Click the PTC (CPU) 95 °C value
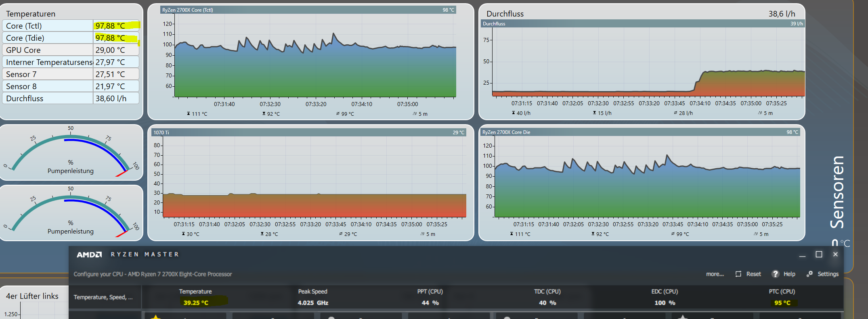 coord(782,302)
